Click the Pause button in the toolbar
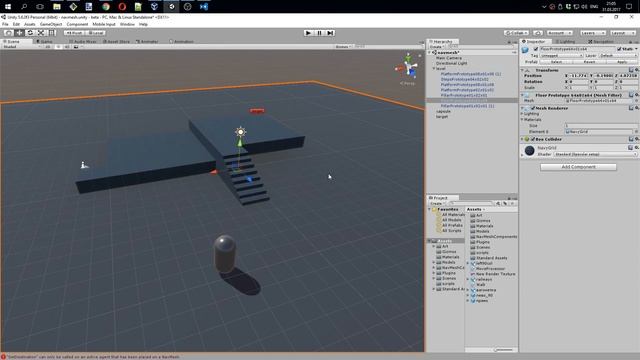 pos(320,33)
